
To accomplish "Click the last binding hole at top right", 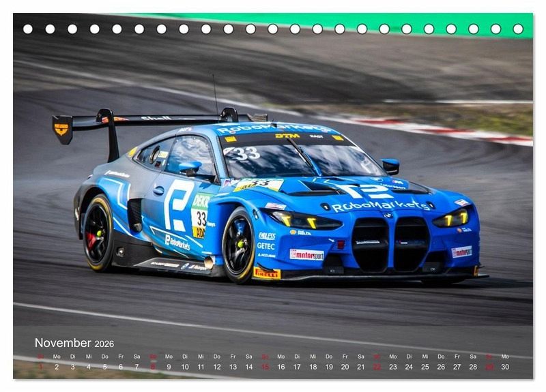I will coord(518,29).
